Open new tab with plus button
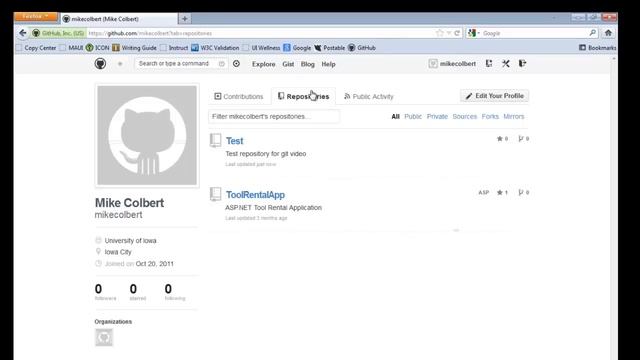The height and width of the screenshot is (360, 640). pyautogui.click(x=184, y=18)
